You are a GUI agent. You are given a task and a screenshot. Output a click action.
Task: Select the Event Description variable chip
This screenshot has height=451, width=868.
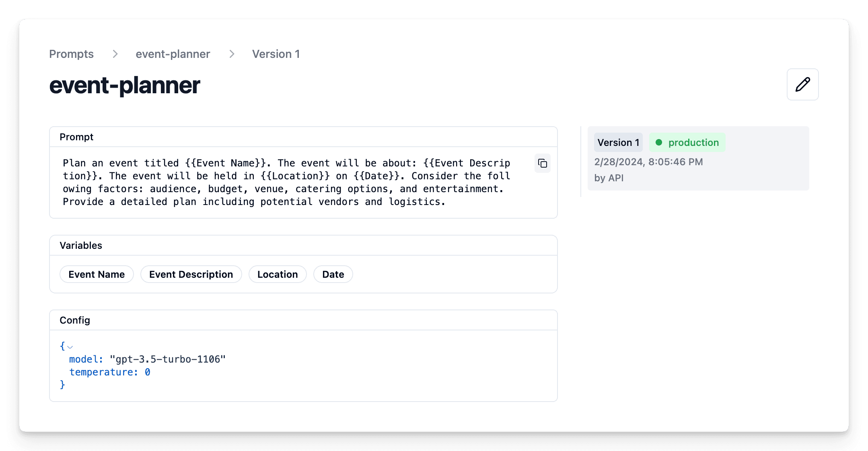coord(191,274)
